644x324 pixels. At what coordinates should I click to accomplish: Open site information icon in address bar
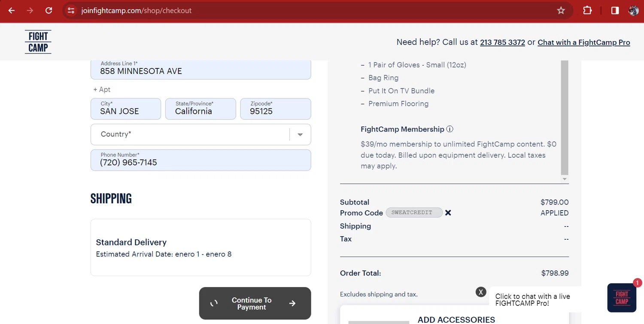71,10
